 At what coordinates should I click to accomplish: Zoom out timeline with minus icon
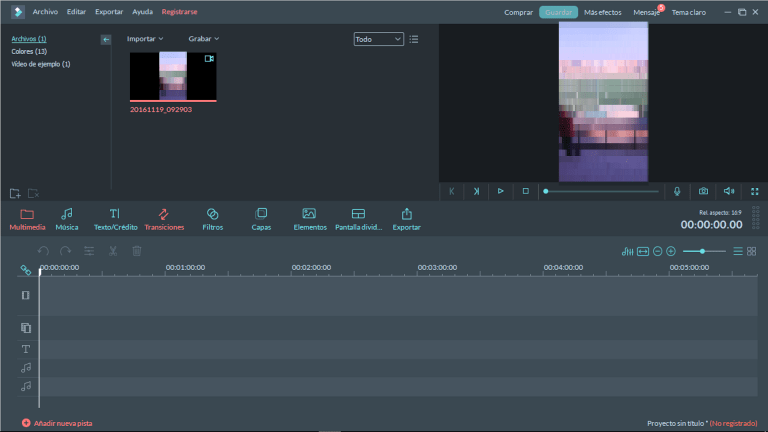click(658, 251)
